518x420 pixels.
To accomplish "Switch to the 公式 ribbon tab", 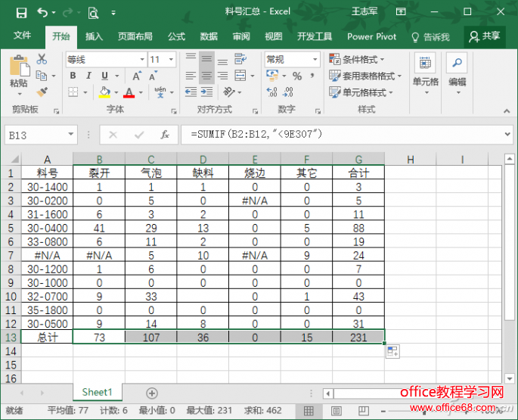I will coord(176,36).
